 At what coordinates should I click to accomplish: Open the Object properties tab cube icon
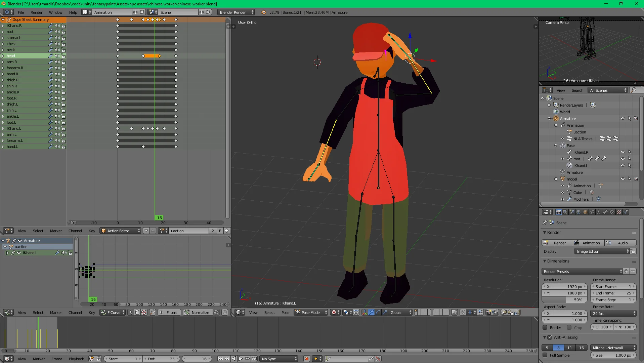[585, 212]
